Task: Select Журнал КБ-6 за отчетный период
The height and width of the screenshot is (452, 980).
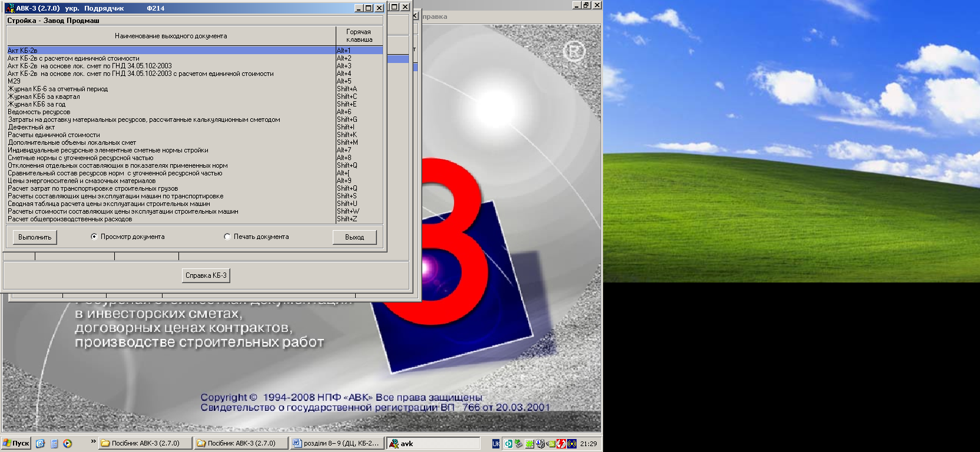Action: point(195,89)
